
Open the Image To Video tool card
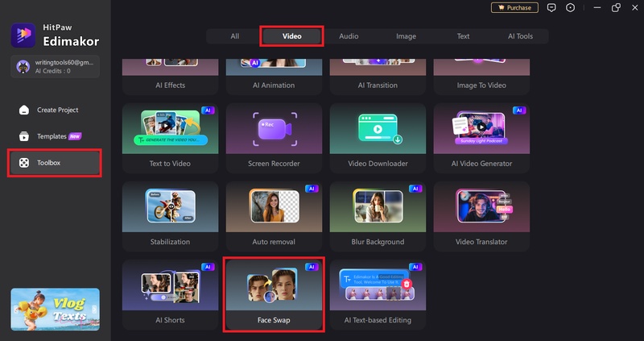pyautogui.click(x=481, y=77)
